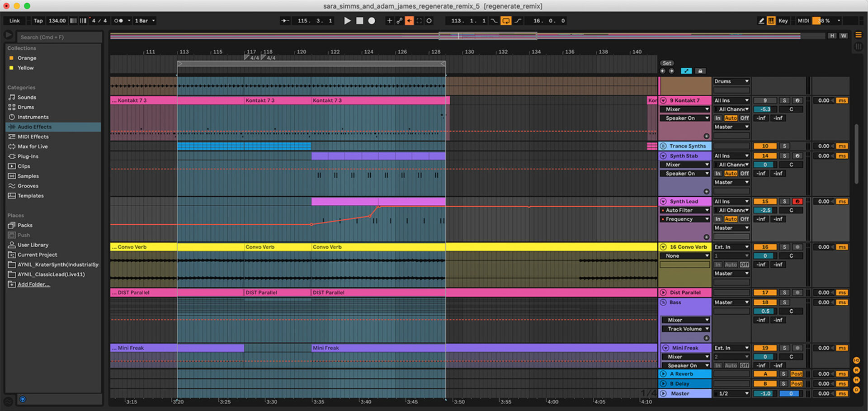The height and width of the screenshot is (411, 868).
Task: Set Kontakt 7 monitoring to Off
Action: point(744,118)
